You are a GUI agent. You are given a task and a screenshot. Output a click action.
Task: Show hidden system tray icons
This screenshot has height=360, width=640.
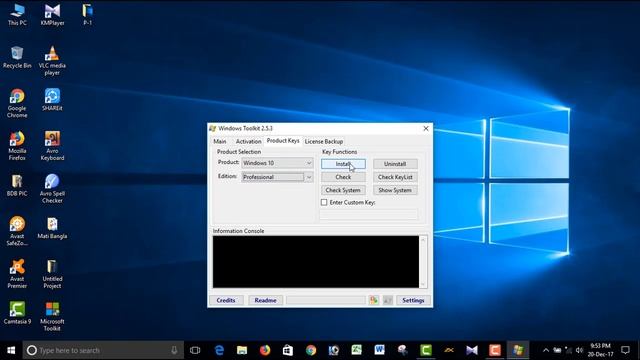click(x=546, y=350)
